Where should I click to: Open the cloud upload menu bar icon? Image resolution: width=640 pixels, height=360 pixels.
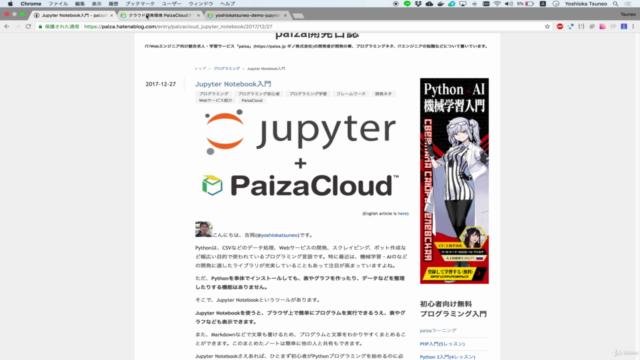click(429, 4)
